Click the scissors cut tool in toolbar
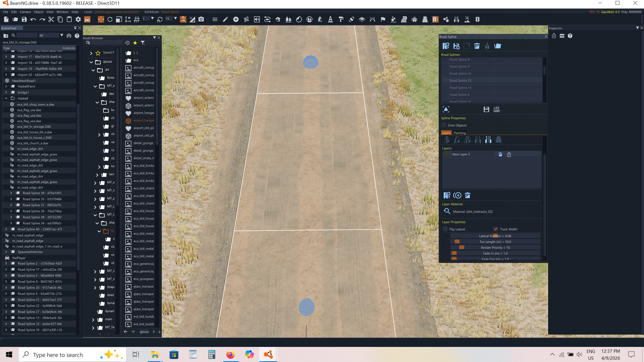 point(51,19)
